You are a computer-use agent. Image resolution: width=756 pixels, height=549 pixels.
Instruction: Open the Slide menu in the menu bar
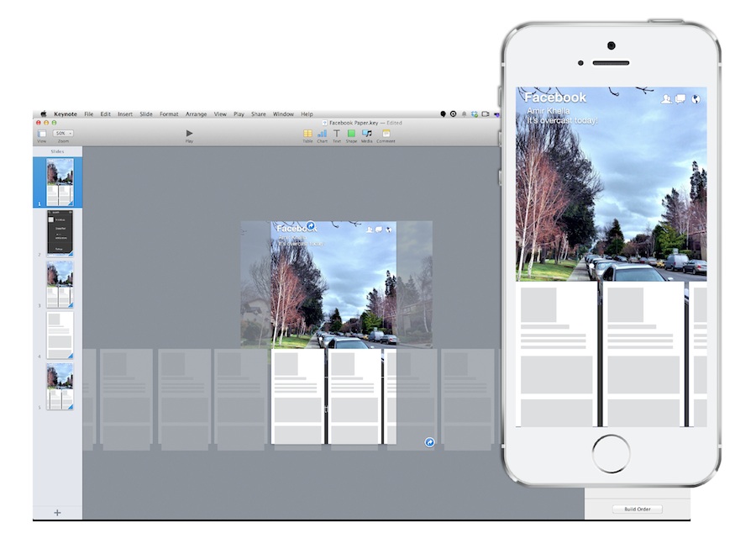pyautogui.click(x=147, y=113)
